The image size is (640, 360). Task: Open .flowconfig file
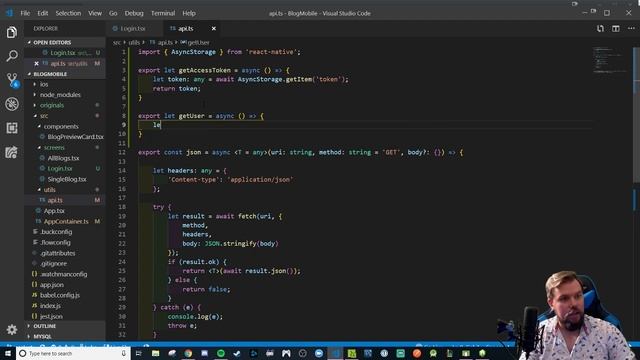click(x=55, y=242)
